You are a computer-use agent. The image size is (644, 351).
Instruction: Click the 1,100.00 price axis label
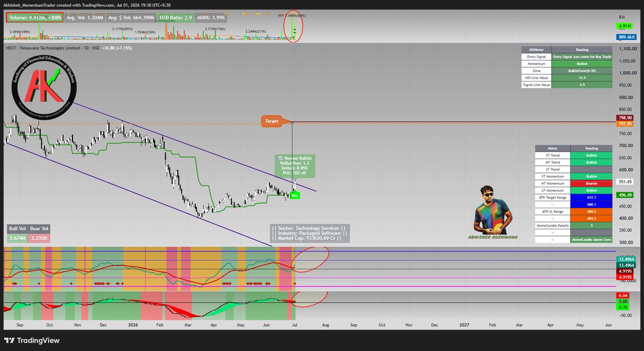point(627,49)
